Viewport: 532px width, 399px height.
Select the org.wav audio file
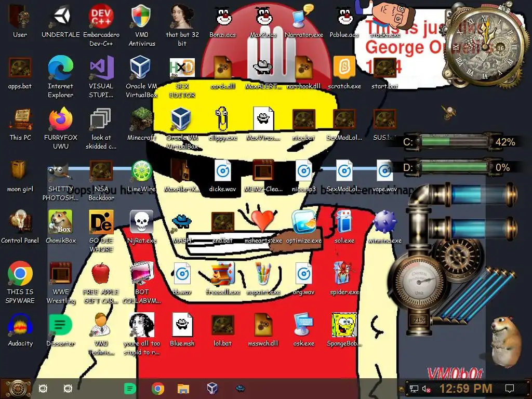click(303, 273)
